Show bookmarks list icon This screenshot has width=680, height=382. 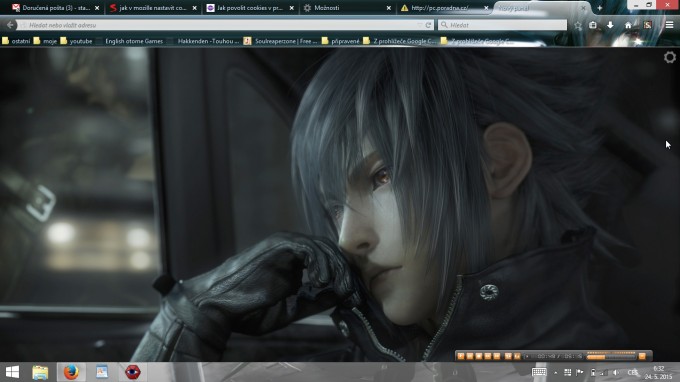tap(593, 25)
